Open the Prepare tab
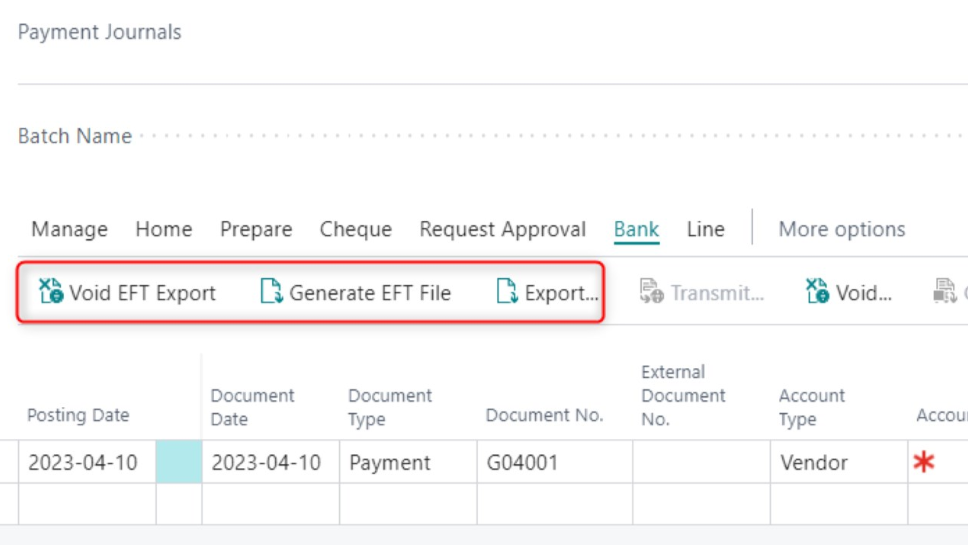 (x=256, y=230)
